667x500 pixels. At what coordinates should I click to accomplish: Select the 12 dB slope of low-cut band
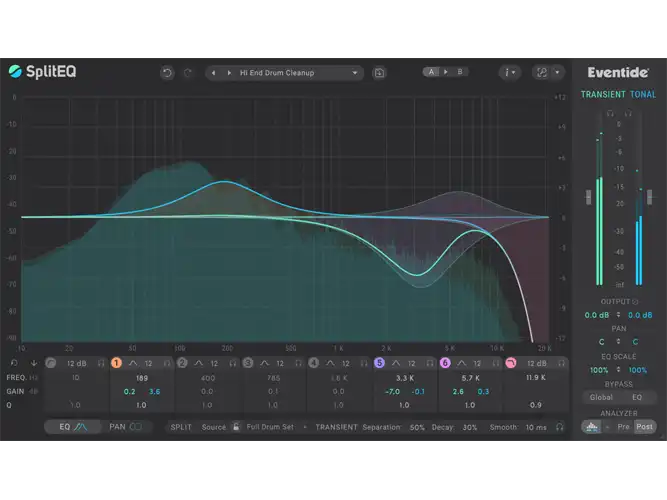coord(77,363)
